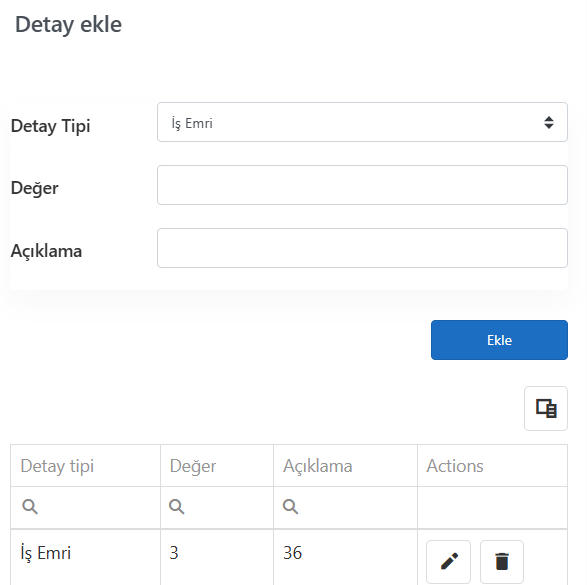Screen dimensions: 587x585
Task: Open search operations icon under Detay tipi column
Action: pos(30,507)
